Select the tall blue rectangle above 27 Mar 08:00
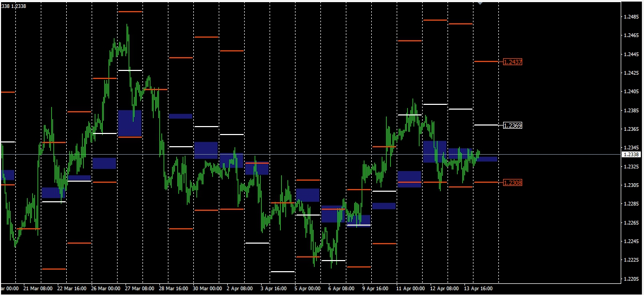The image size is (644, 295). [130, 123]
